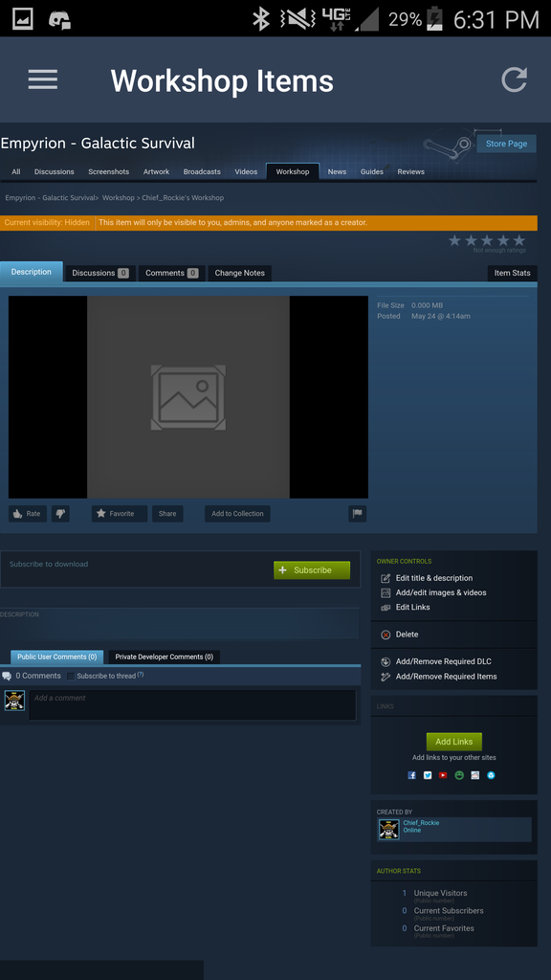Open the Guides hub tab
551x980 pixels.
pyautogui.click(x=372, y=172)
